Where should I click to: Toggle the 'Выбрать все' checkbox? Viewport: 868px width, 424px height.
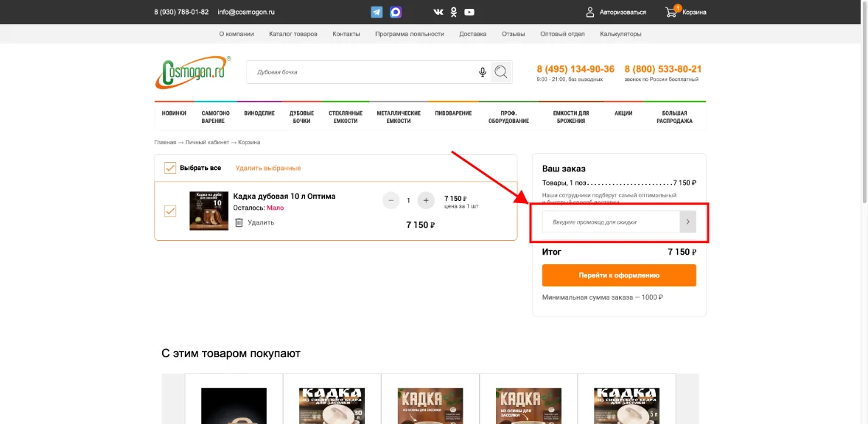[x=169, y=168]
